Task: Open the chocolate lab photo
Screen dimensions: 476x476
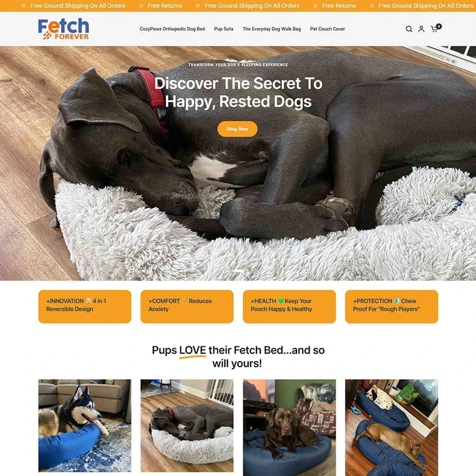Action: pos(289,427)
